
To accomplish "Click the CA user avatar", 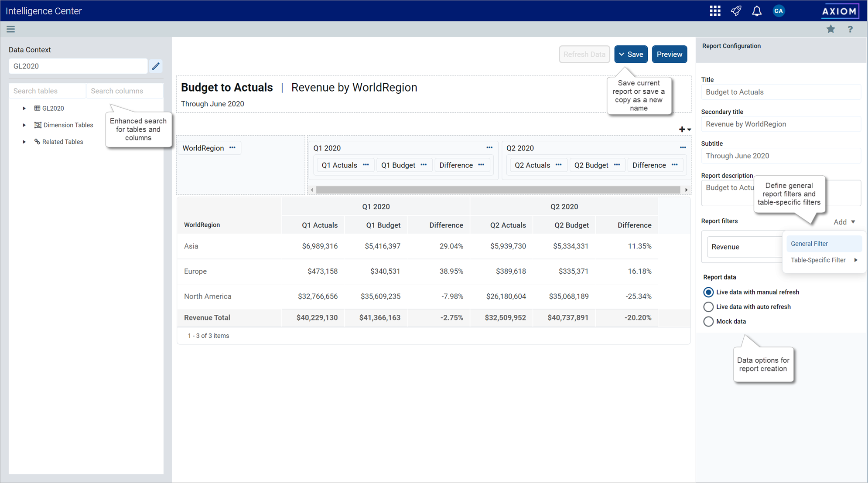I will [779, 11].
